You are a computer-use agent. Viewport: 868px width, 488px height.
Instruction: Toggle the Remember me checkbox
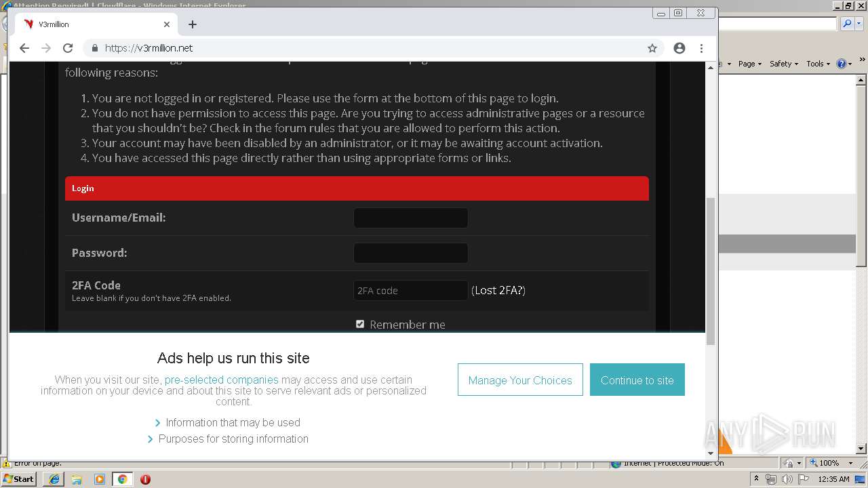(x=360, y=324)
